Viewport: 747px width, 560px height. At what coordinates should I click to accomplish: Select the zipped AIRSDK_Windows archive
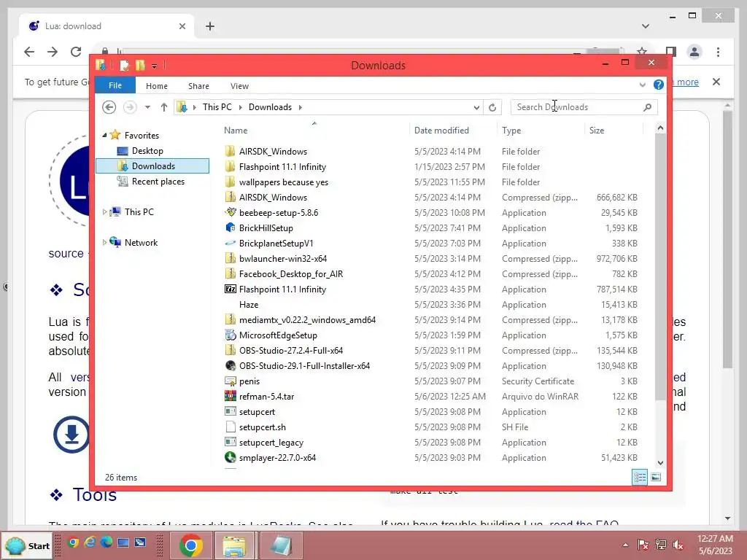pos(273,197)
